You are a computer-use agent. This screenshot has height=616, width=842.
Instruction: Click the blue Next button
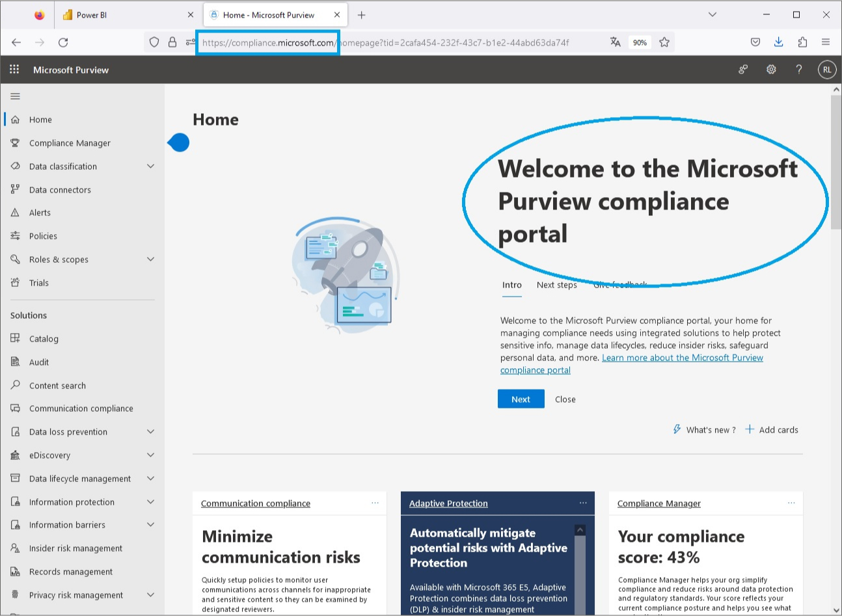point(521,399)
